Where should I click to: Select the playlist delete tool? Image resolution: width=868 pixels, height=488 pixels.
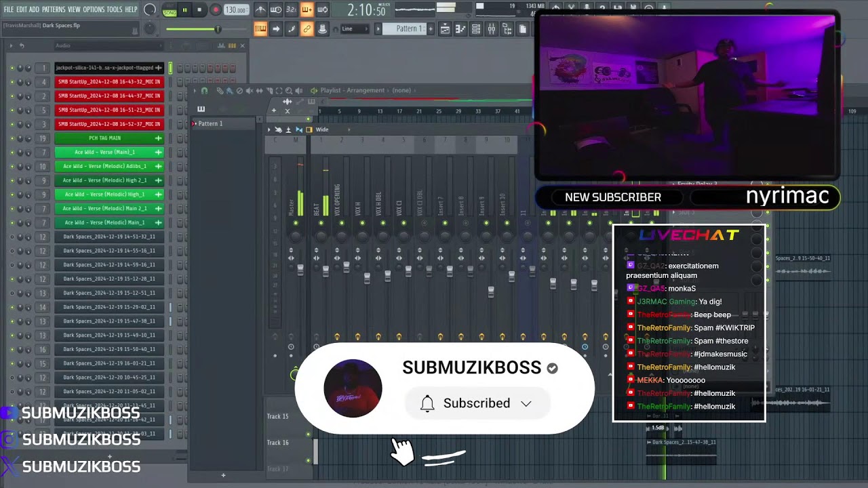239,91
